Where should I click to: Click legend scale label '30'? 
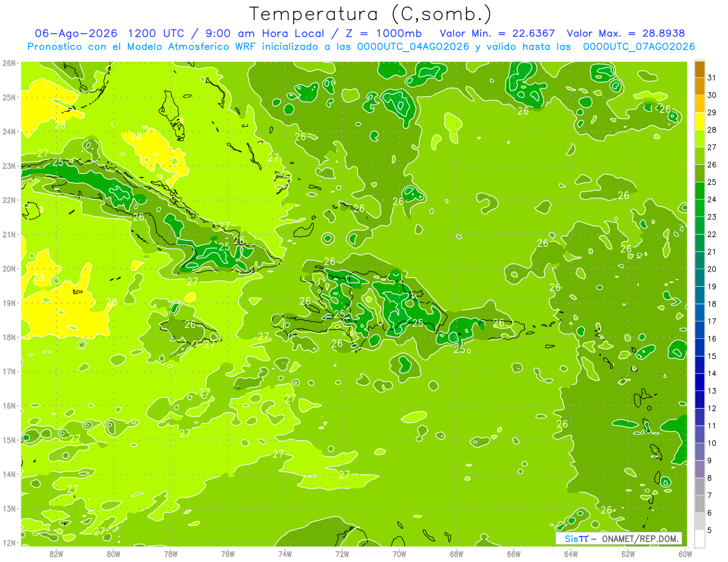[x=712, y=95]
